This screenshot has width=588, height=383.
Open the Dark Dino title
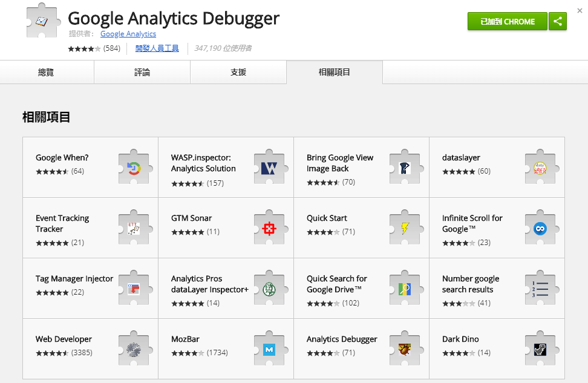click(460, 339)
